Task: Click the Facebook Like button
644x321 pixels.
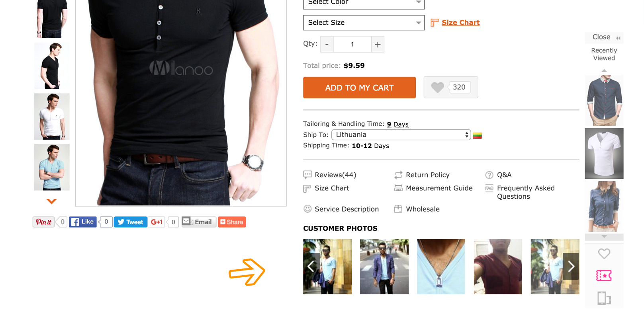Action: (x=82, y=222)
